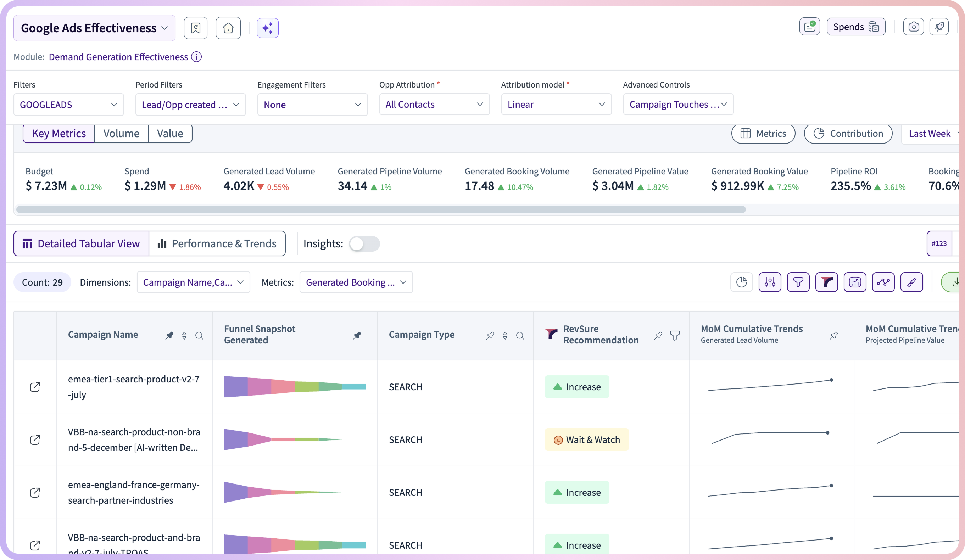Click lead volume trend sparkline for VBB-na-search-product-non-brand
The width and height of the screenshot is (965, 560).
coord(771,437)
